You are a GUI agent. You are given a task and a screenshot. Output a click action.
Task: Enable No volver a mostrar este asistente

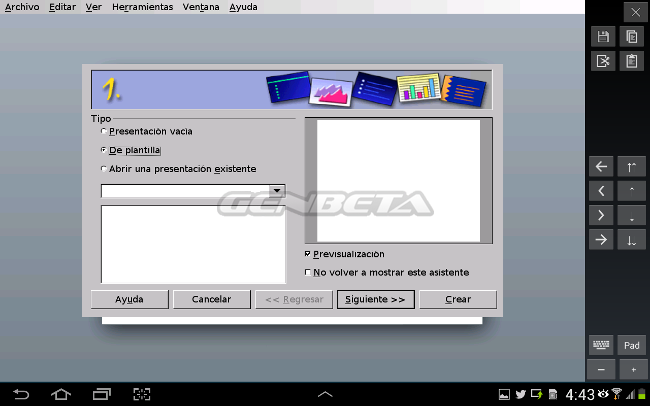click(x=307, y=272)
